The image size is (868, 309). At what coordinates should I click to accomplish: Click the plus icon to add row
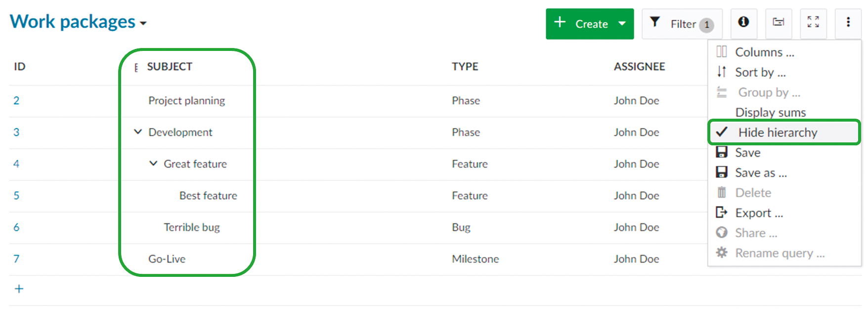click(19, 289)
